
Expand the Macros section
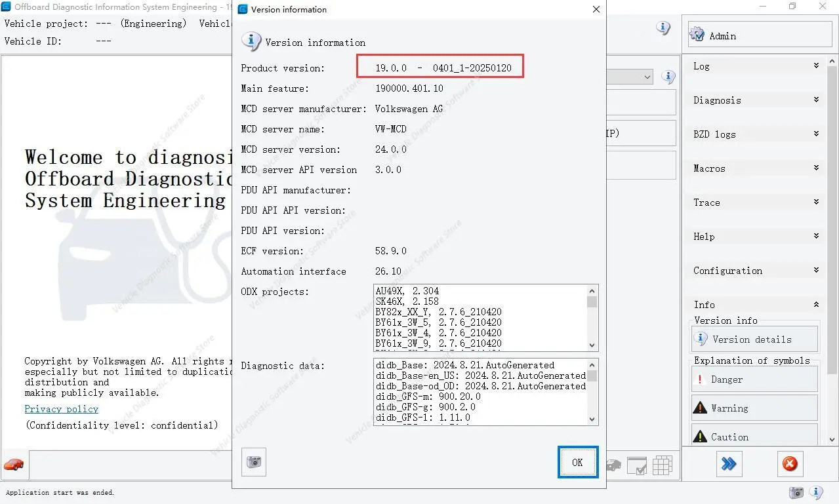click(x=756, y=168)
